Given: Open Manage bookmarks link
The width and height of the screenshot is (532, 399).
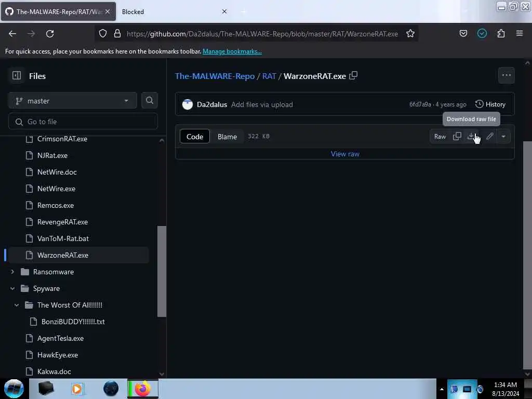Looking at the screenshot, I should click(232, 51).
